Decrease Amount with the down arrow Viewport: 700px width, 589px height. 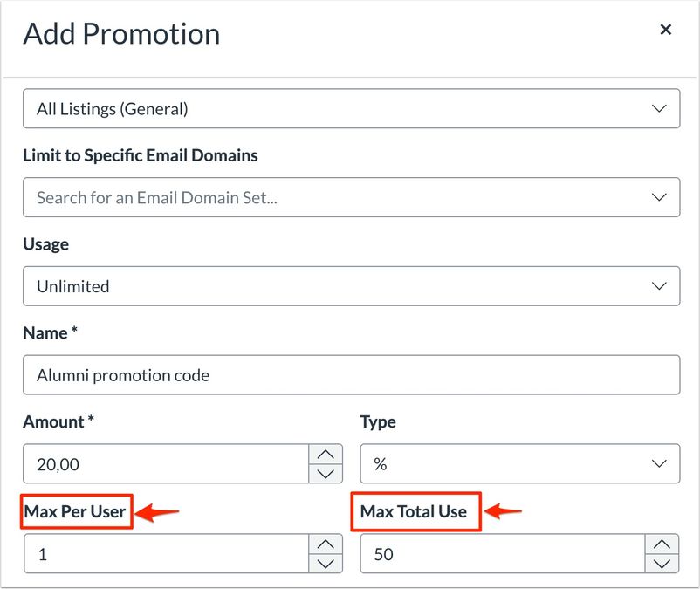click(326, 474)
